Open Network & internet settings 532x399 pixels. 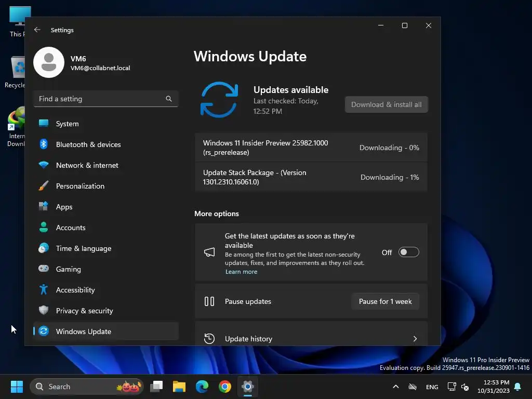pos(106,165)
